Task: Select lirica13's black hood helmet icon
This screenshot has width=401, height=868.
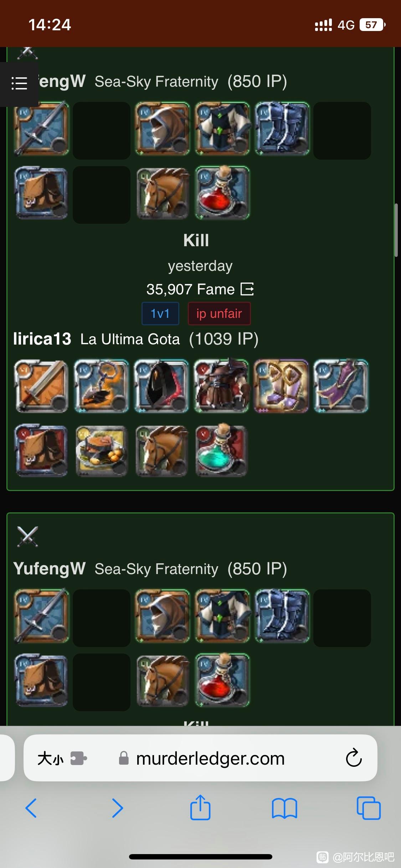Action: click(161, 386)
